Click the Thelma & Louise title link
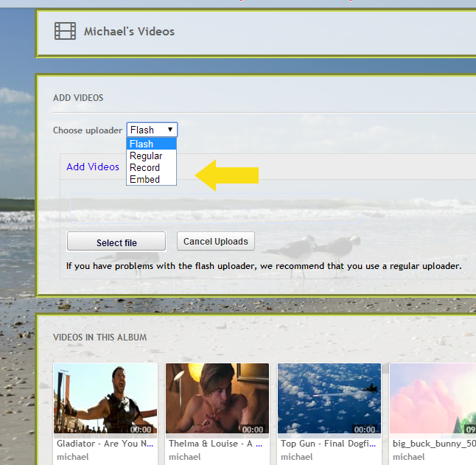Viewport: 476px width, 465px height. [217, 444]
